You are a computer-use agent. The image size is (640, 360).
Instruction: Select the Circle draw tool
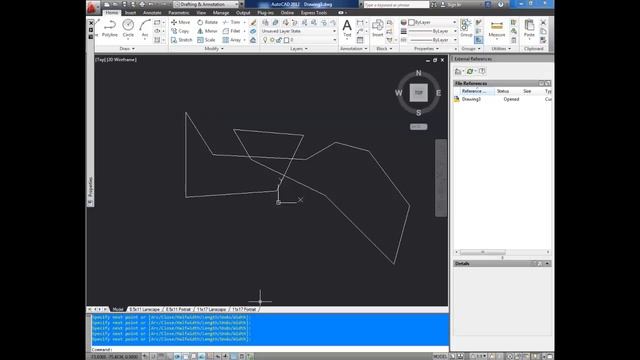tap(128, 28)
